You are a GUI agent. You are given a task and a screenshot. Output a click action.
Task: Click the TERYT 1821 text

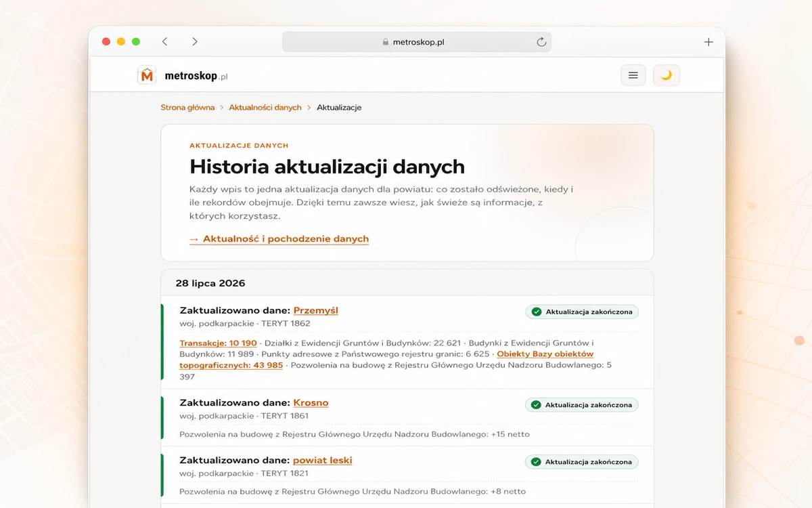pyautogui.click(x=285, y=473)
